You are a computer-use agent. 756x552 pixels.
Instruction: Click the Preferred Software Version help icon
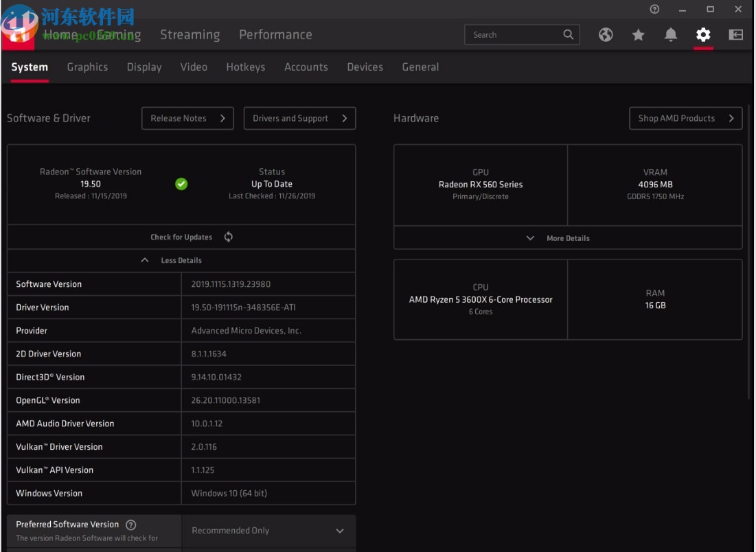[130, 524]
